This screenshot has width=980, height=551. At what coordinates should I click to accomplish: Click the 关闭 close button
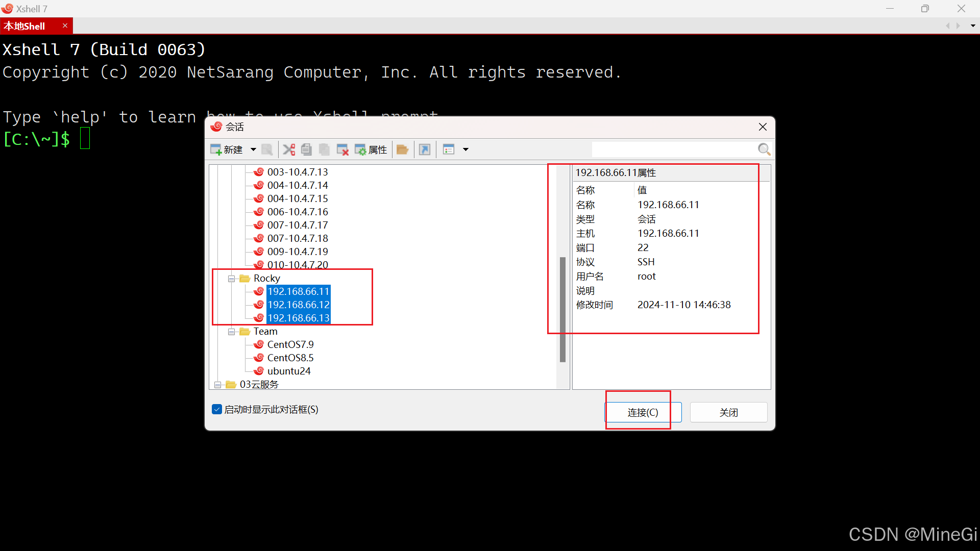(728, 412)
